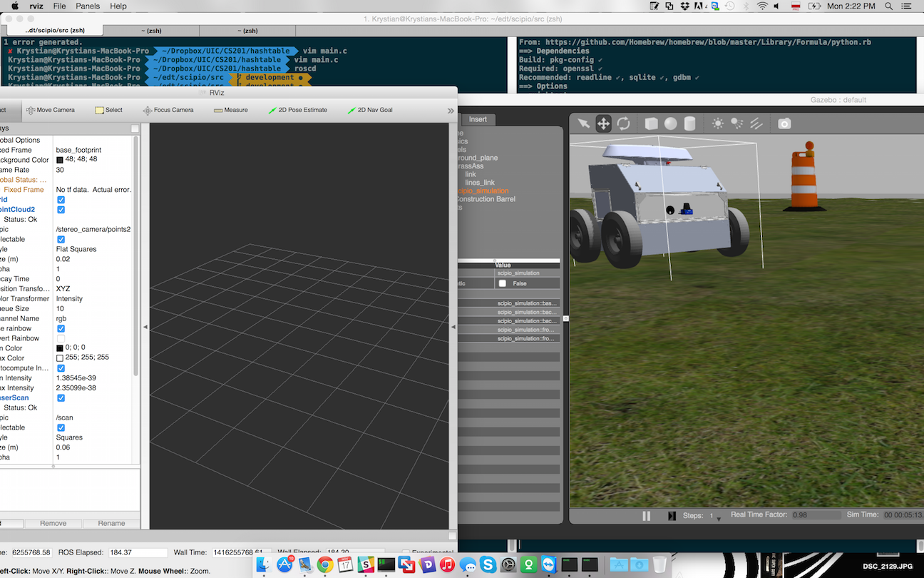The height and width of the screenshot is (578, 924).
Task: Insert a sphere shape in Gazebo
Action: [671, 123]
